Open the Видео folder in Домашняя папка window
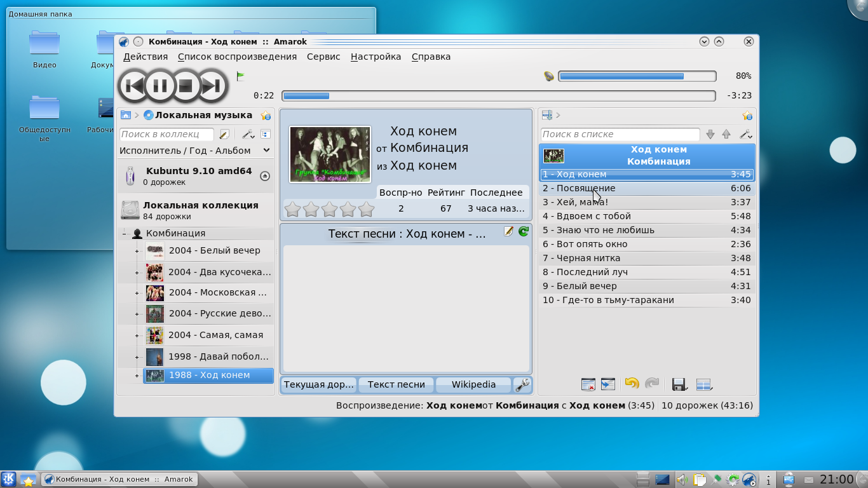This screenshot has width=868, height=488. click(x=44, y=49)
